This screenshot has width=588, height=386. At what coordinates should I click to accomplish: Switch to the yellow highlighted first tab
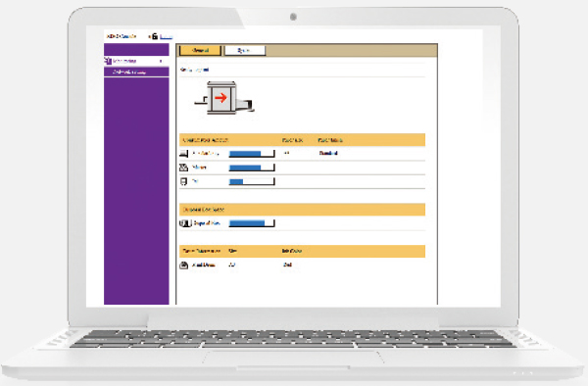(x=200, y=51)
